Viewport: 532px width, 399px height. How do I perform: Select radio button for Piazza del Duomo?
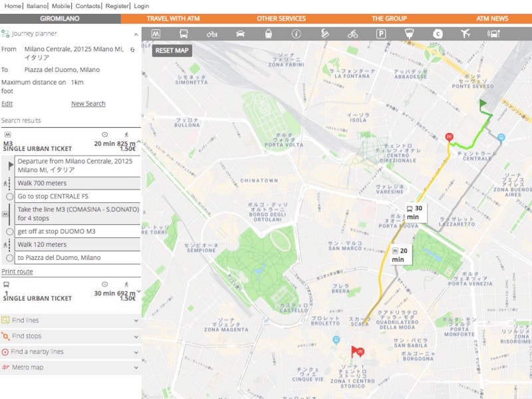click(9, 258)
